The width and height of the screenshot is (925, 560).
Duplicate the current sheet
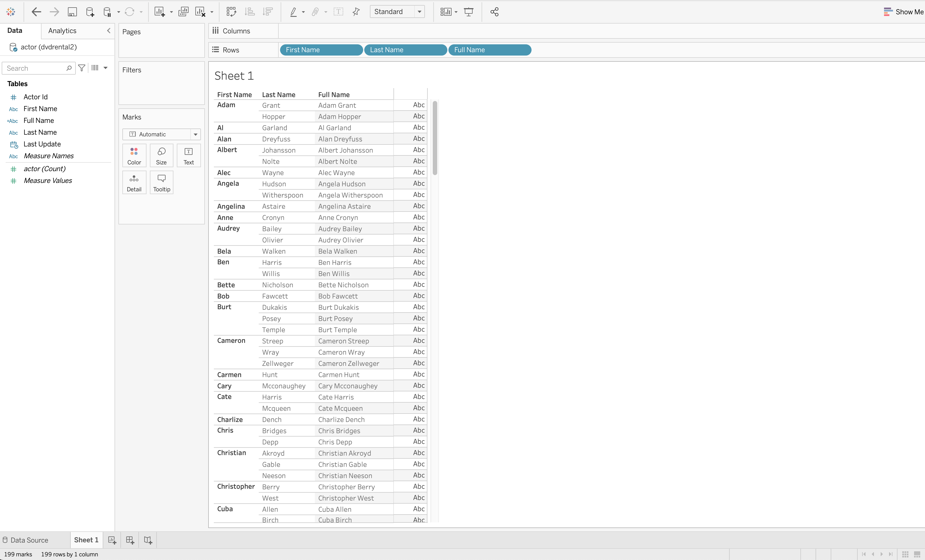click(183, 12)
